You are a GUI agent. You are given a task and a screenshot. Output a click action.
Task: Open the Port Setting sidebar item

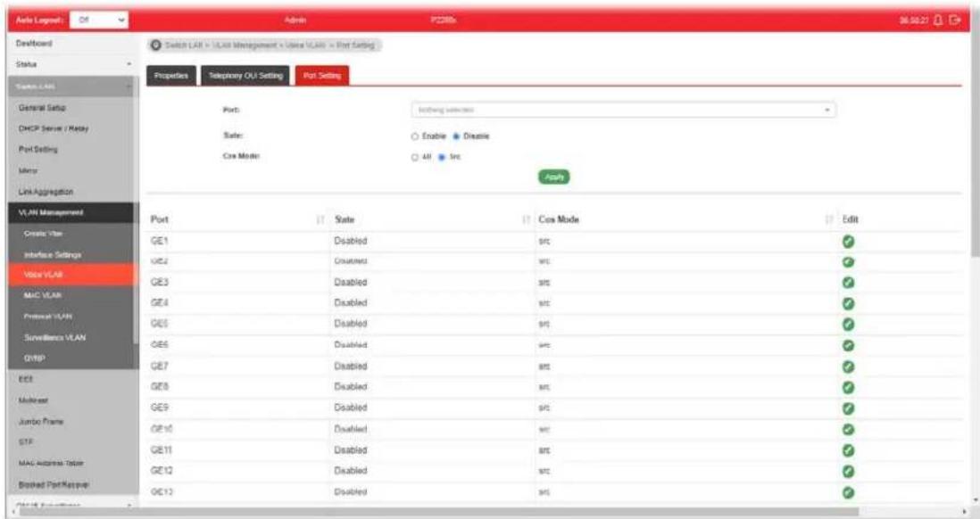pos(38,150)
